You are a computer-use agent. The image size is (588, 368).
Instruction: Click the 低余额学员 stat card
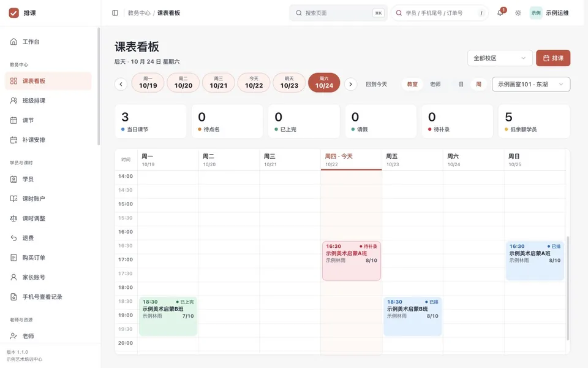(534, 121)
